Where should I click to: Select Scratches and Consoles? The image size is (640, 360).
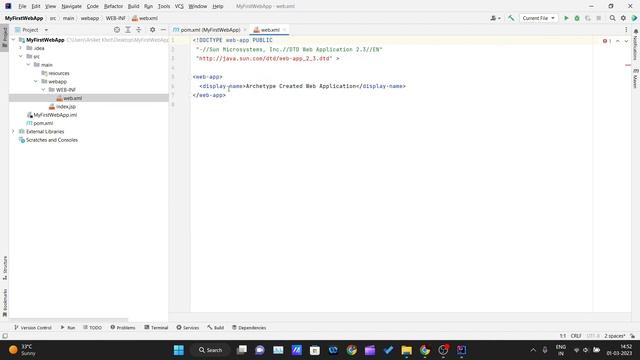click(51, 140)
